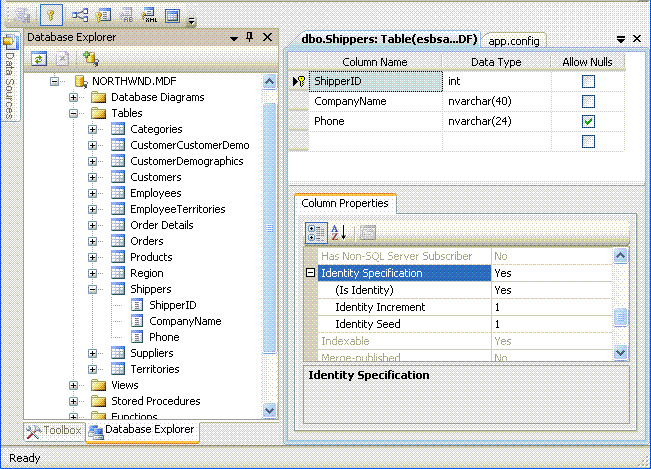The height and width of the screenshot is (469, 651).
Task: Click the Property Pages icon
Action: 367,233
